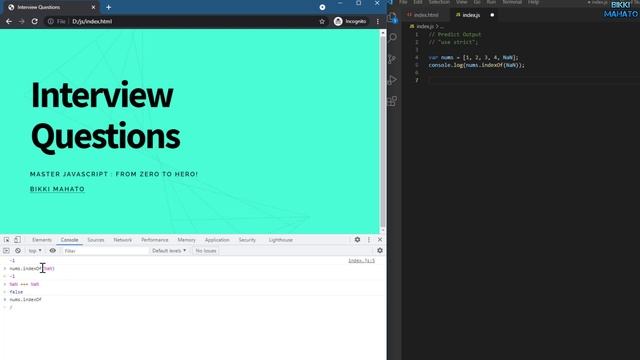Image resolution: width=640 pixels, height=360 pixels.
Task: Follow the index.js:5 source link
Action: pos(361,260)
